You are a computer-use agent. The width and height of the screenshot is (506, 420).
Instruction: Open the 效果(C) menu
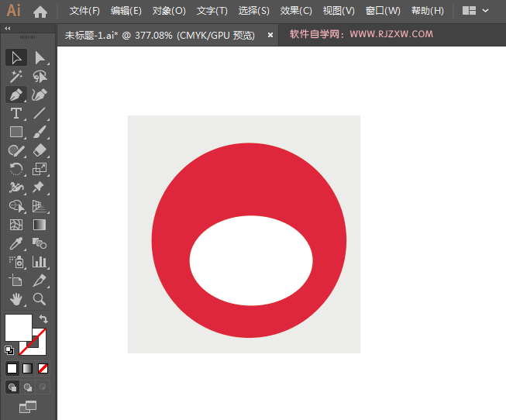(x=296, y=11)
